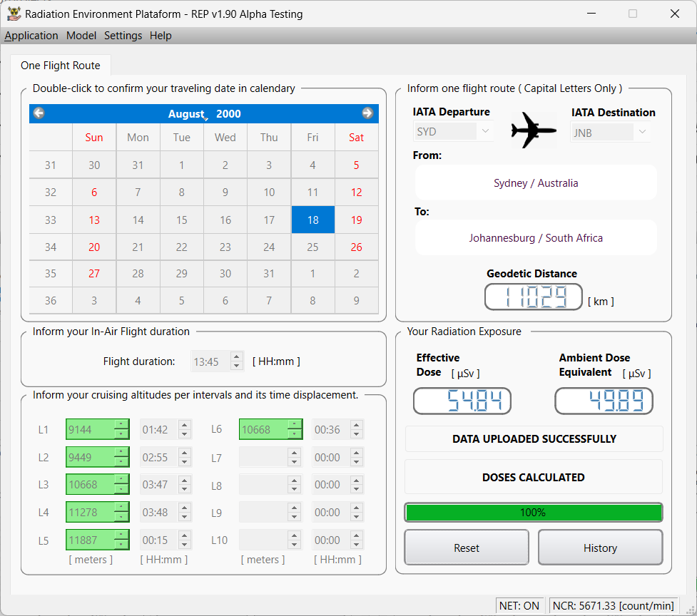Select August 25 in the calendar
This screenshot has width=697, height=616.
(312, 247)
